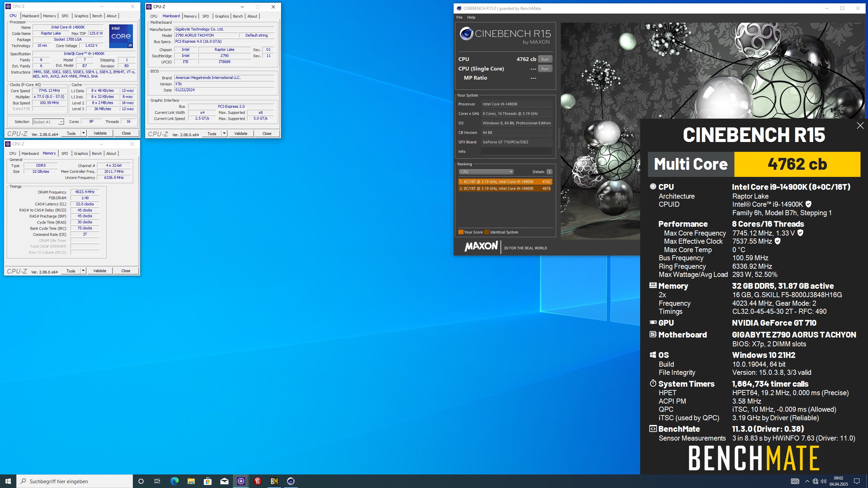Click the network globe tray icon
The width and height of the screenshot is (868, 488).
pos(815,481)
